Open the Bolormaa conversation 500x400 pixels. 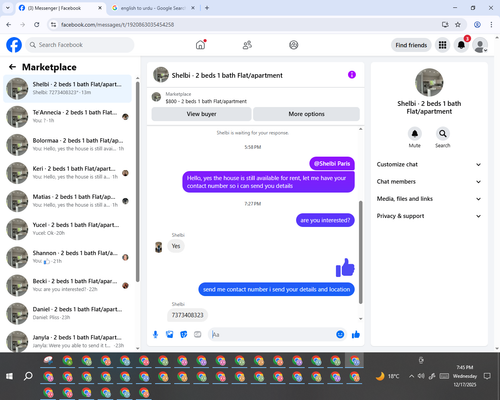point(67,145)
